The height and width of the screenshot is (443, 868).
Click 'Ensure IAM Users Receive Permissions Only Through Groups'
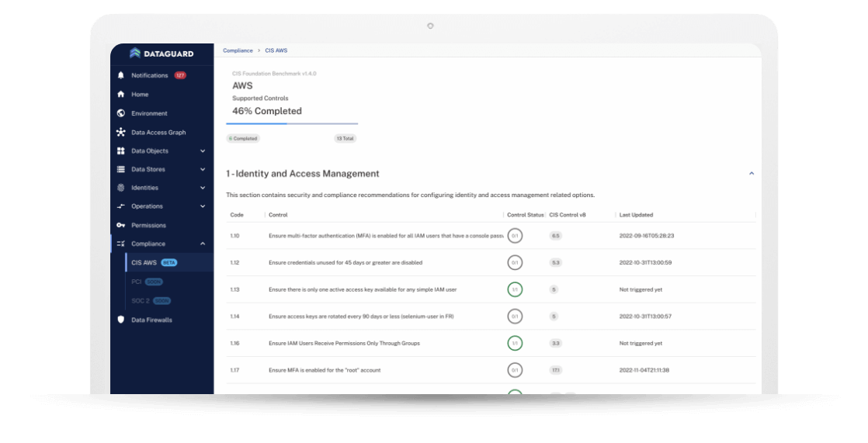(344, 344)
